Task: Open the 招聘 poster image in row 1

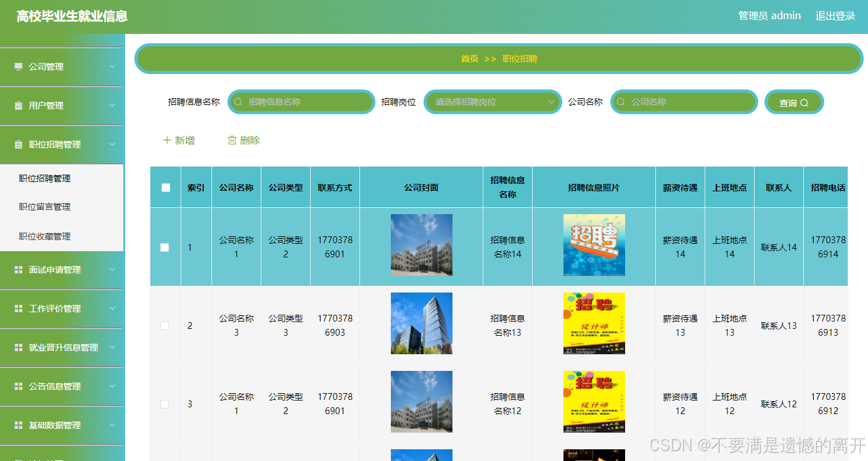Action: click(594, 245)
